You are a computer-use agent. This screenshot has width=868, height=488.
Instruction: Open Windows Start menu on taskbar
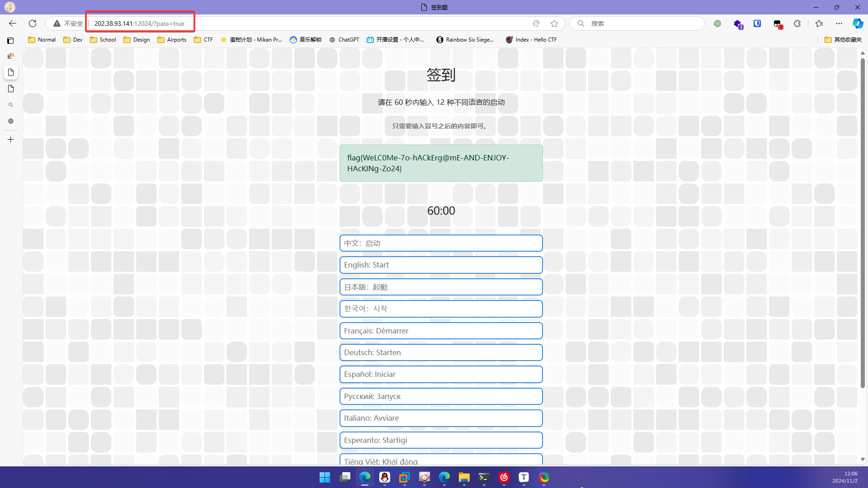325,477
